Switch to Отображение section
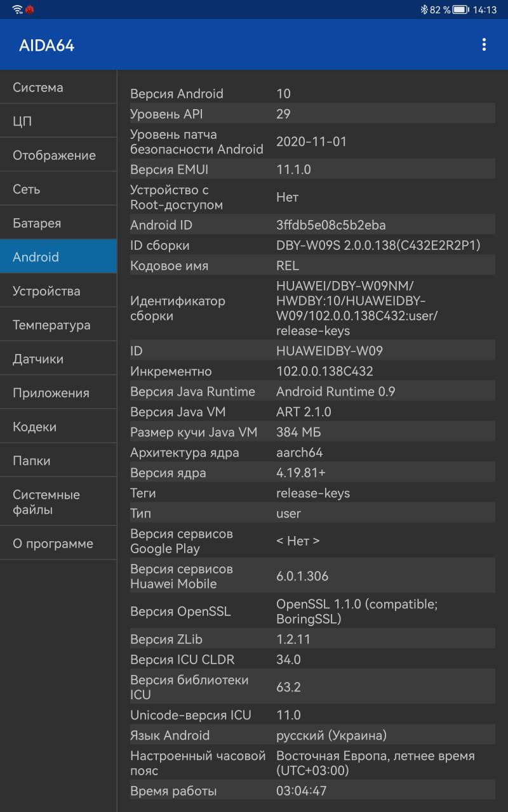 [x=58, y=155]
